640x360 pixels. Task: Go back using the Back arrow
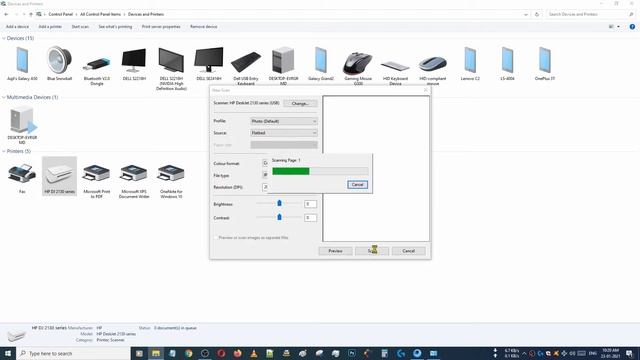[6, 14]
